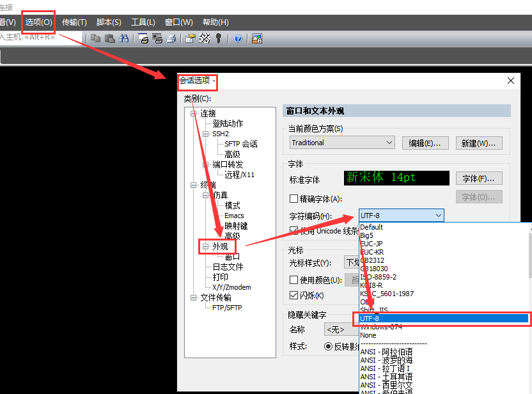Viewport: 532px width, 394px height.
Task: Choose KS_C_5601-1987 in the encoding list
Action: click(x=387, y=294)
